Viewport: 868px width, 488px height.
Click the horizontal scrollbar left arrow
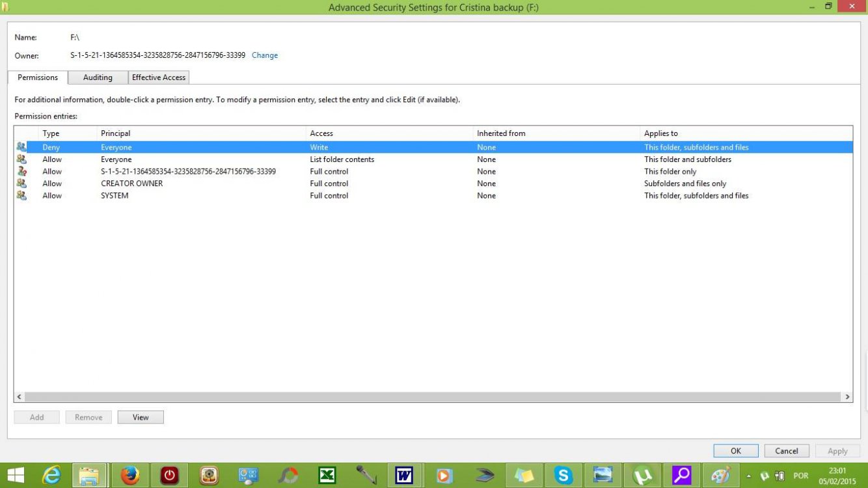click(x=20, y=396)
